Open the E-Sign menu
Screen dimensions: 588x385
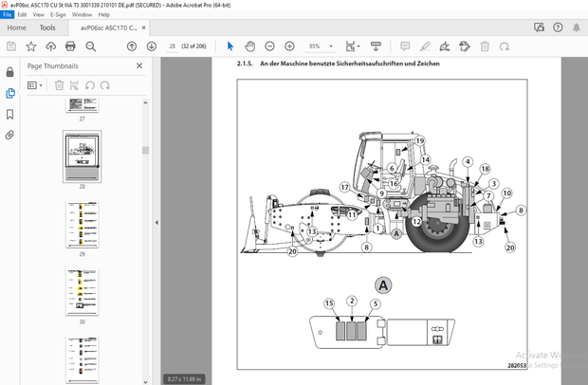click(x=58, y=14)
